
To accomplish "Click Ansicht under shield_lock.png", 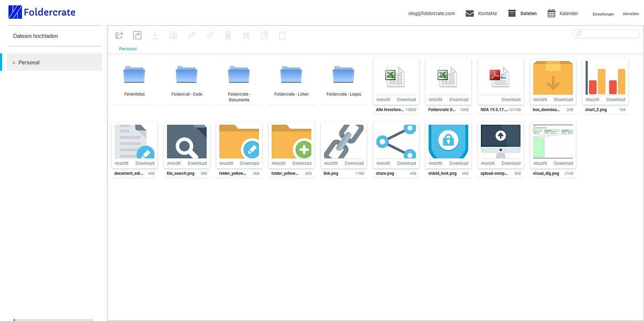I will pyautogui.click(x=435, y=163).
